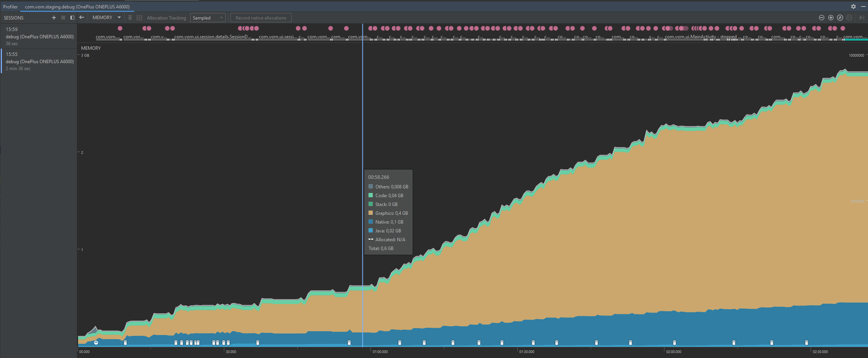Export the memory capture via the save icon
This screenshot has width=868, height=358.
pyautogui.click(x=139, y=18)
